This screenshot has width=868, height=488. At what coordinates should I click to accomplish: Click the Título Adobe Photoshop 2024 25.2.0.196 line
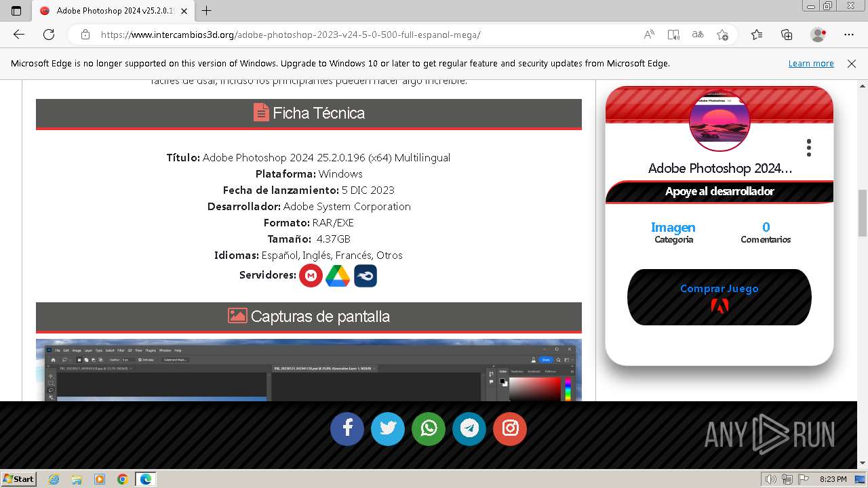tap(309, 157)
